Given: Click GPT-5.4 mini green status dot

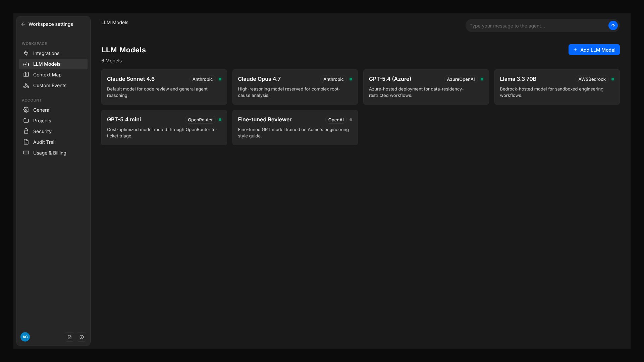Looking at the screenshot, I should [x=220, y=120].
